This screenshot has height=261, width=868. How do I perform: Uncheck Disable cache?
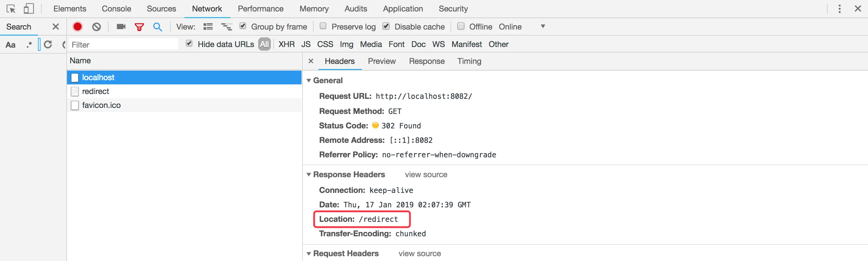click(x=386, y=26)
